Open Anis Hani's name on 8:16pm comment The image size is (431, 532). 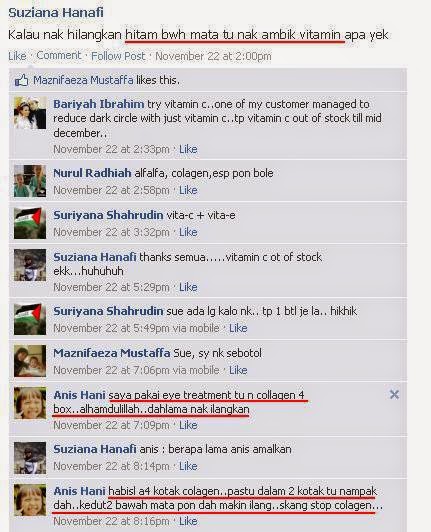pyautogui.click(x=79, y=491)
